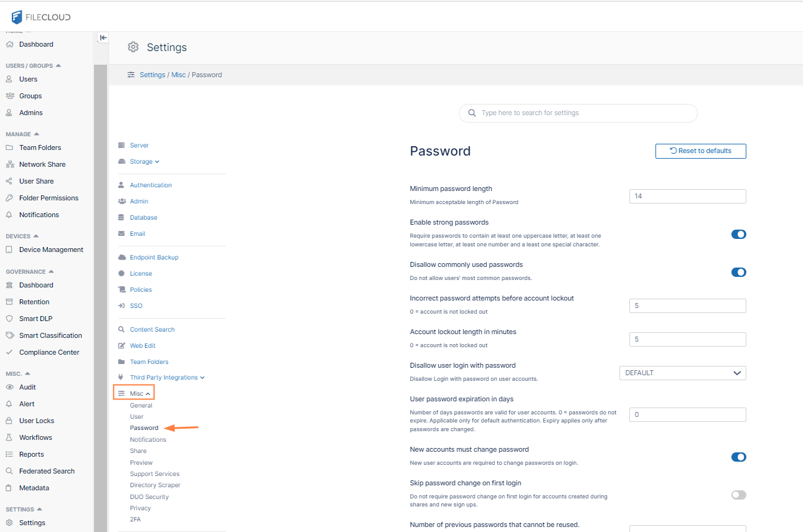Enable Skip password change on first login

click(738, 495)
